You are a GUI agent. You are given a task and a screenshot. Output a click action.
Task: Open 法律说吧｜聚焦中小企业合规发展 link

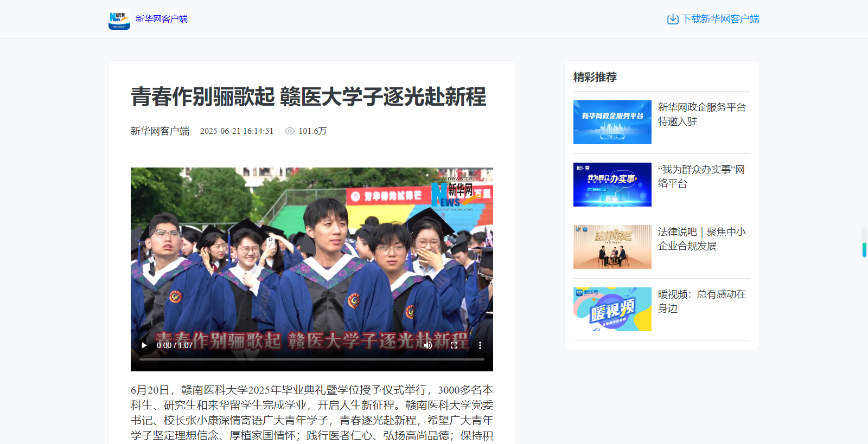tap(702, 239)
